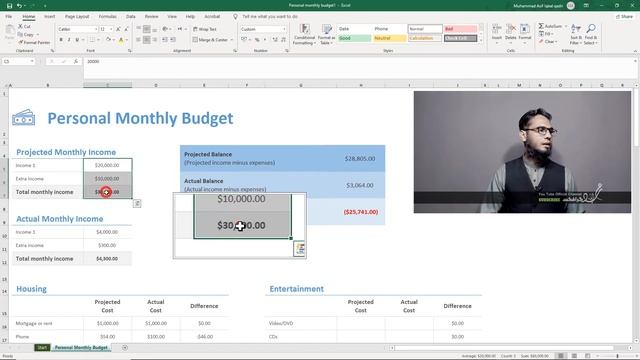The image size is (640, 360).
Task: Apply the Calculation cell style
Action: [425, 38]
